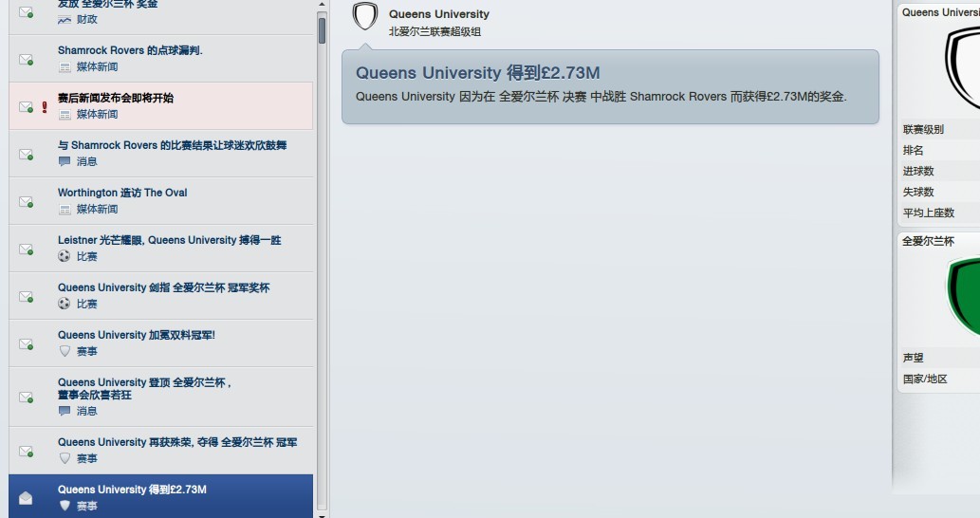Click finance chart icon beside 财政
The height and width of the screenshot is (518, 980).
pyautogui.click(x=65, y=19)
